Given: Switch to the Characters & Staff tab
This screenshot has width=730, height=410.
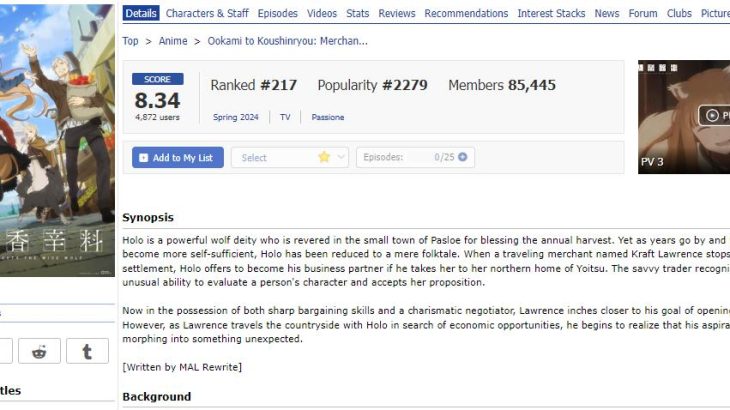Looking at the screenshot, I should pyautogui.click(x=207, y=14).
